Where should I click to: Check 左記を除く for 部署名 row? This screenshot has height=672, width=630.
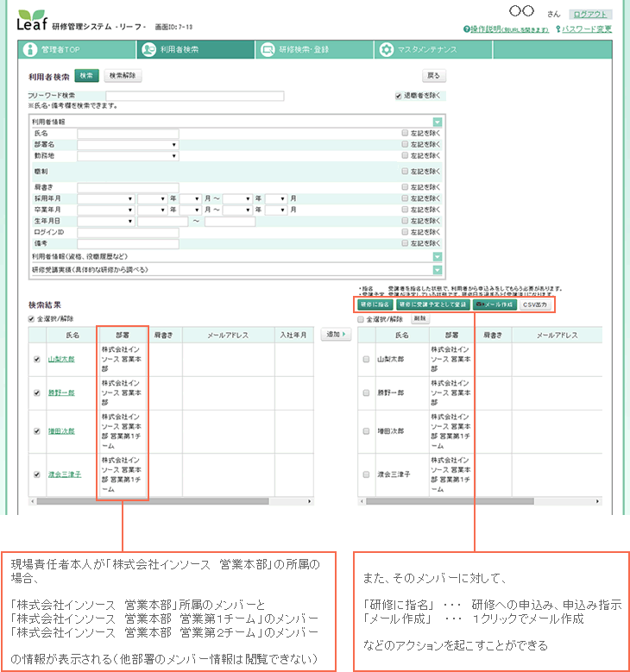coord(405,144)
